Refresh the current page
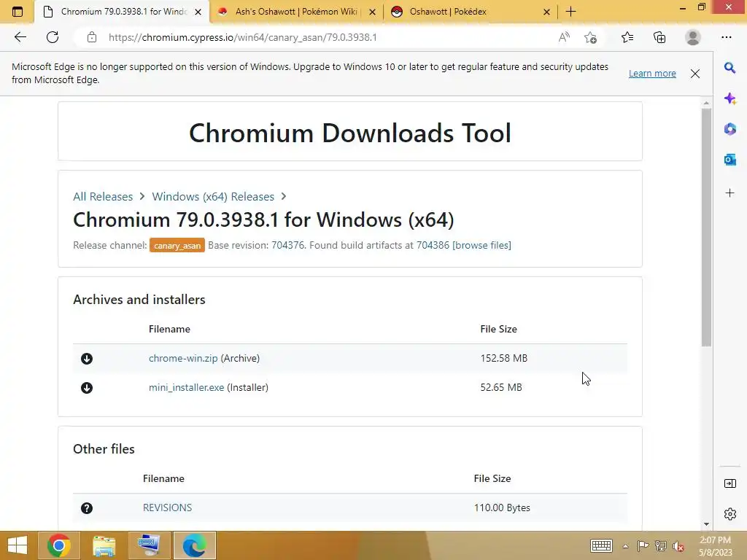747x560 pixels. (53, 37)
